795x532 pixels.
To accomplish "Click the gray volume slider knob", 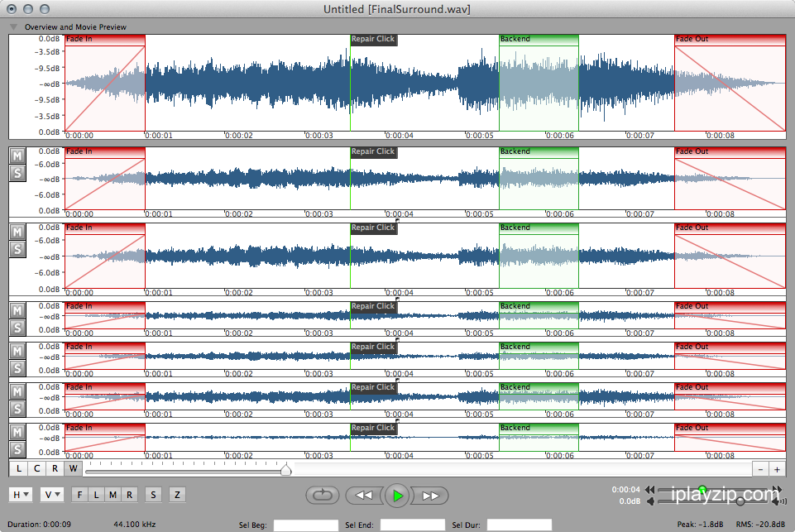I will coord(740,501).
